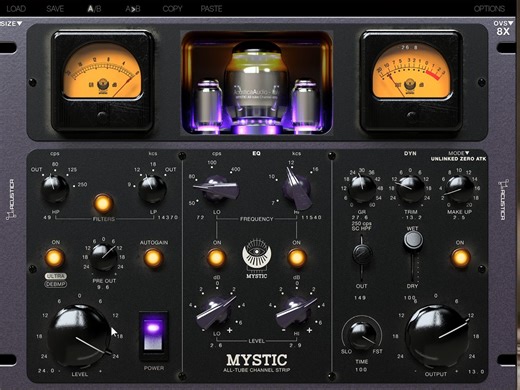Choose PASTE in the top bar

(x=211, y=8)
